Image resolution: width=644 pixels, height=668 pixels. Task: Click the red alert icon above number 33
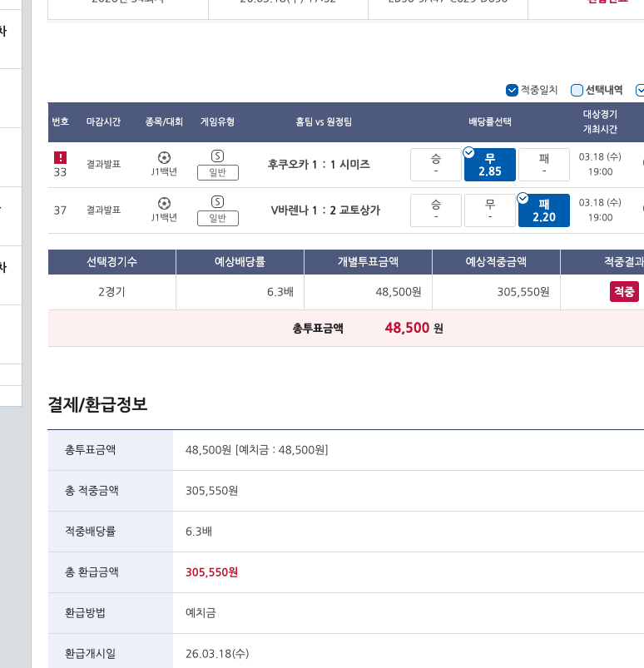(60, 157)
